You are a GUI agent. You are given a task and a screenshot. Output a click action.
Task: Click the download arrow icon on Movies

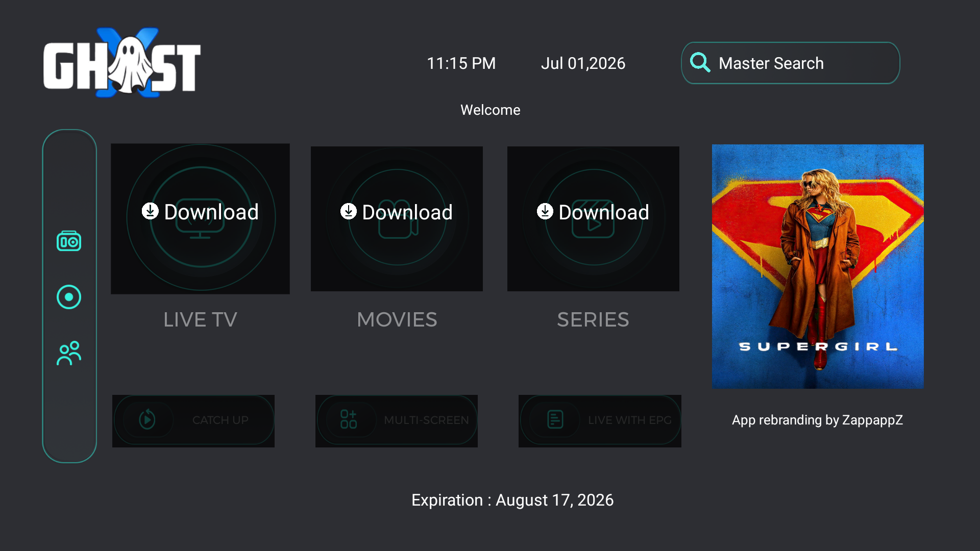(x=349, y=211)
